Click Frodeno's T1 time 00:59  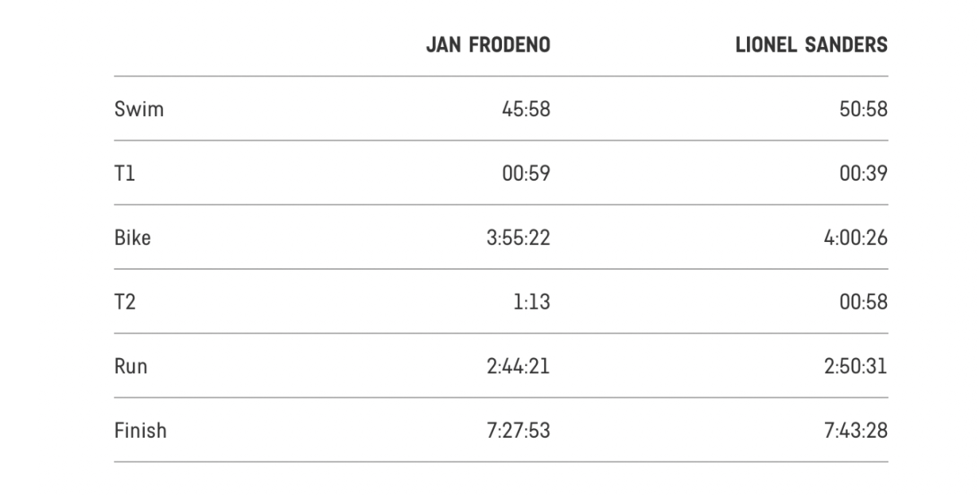[x=526, y=173]
